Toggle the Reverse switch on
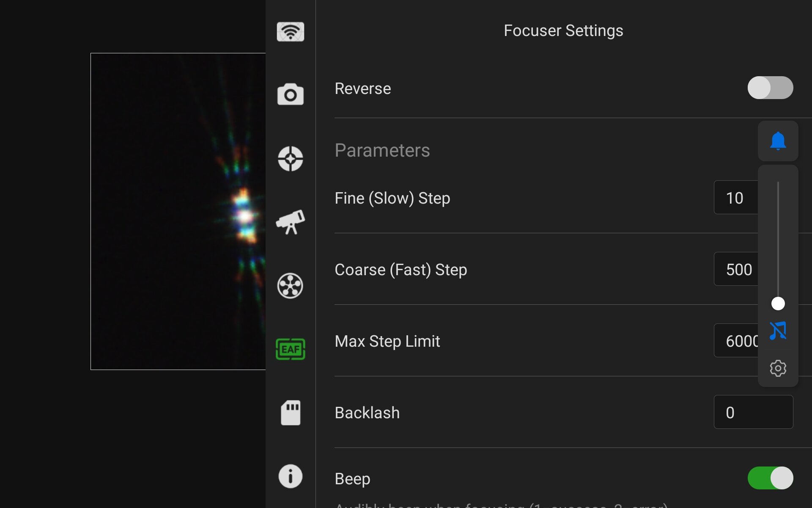Viewport: 812px width, 508px height. tap(770, 88)
